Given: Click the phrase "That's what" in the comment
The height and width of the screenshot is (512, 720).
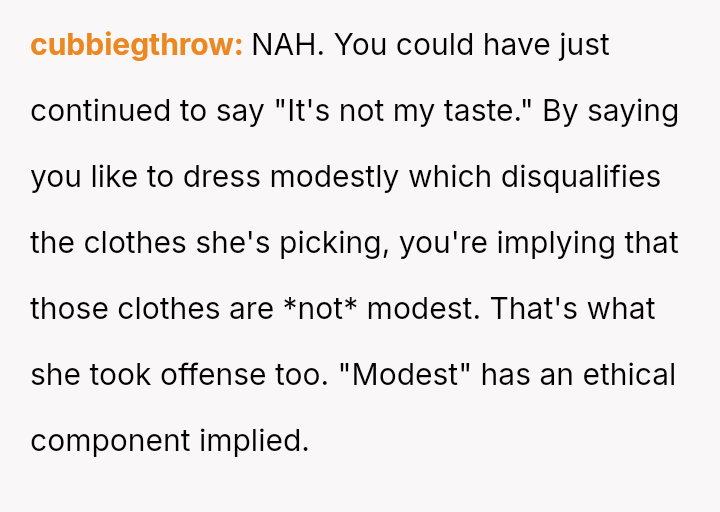Looking at the screenshot, I should [x=571, y=309].
